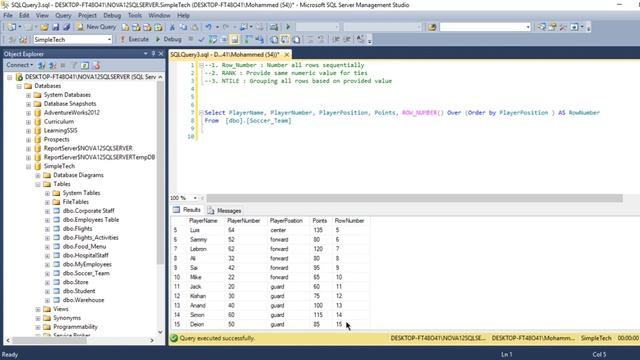Collapse the SimpleTech database node
The height and width of the screenshot is (360, 640).
[x=28, y=167]
